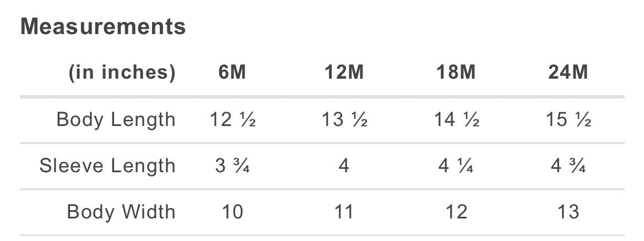The image size is (644, 241).
Task: Select the 24M size column header
Action: pos(568,73)
